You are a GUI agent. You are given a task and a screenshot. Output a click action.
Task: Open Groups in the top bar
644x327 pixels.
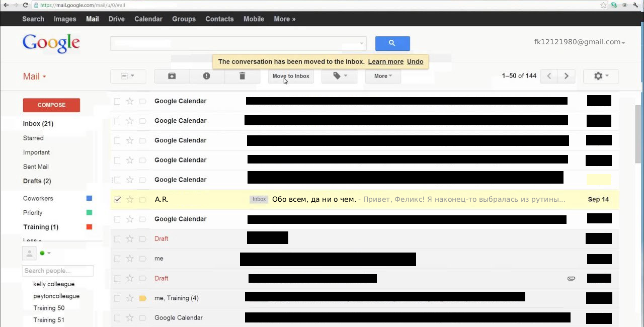click(184, 19)
